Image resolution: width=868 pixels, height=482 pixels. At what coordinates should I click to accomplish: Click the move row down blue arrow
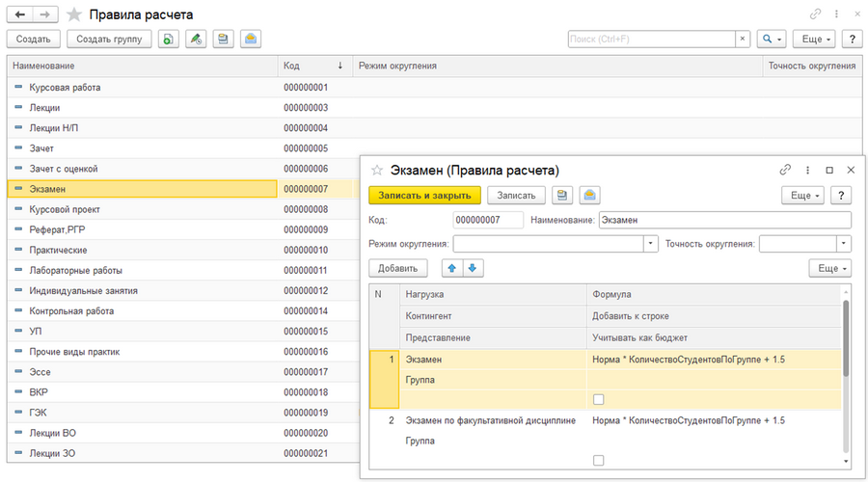(x=473, y=268)
